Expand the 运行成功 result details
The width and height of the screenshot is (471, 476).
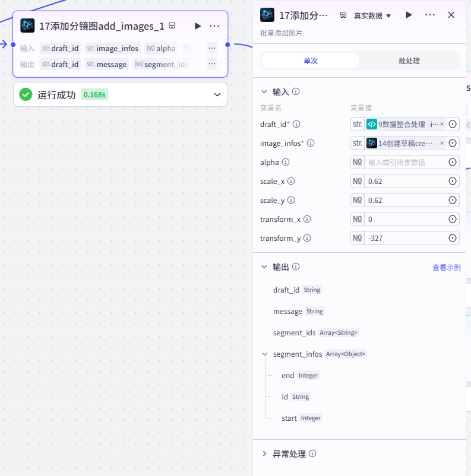[217, 95]
